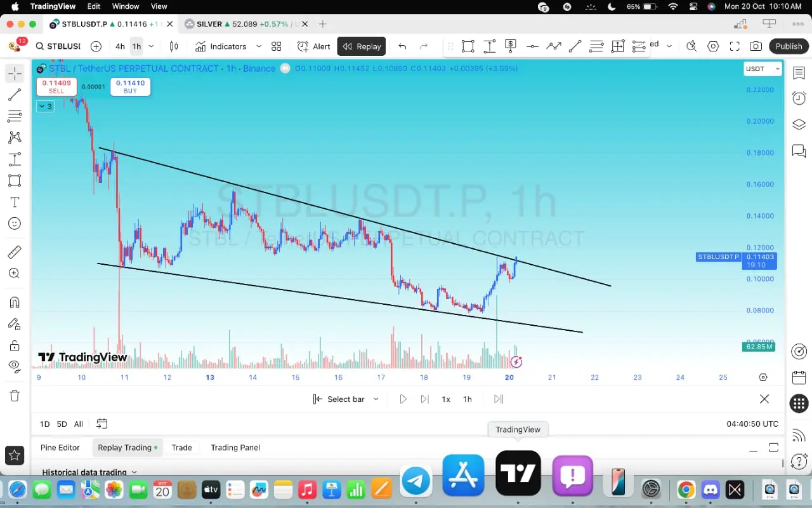Open the favorites star toolbar button
This screenshot has height=508, width=812.
15,455
